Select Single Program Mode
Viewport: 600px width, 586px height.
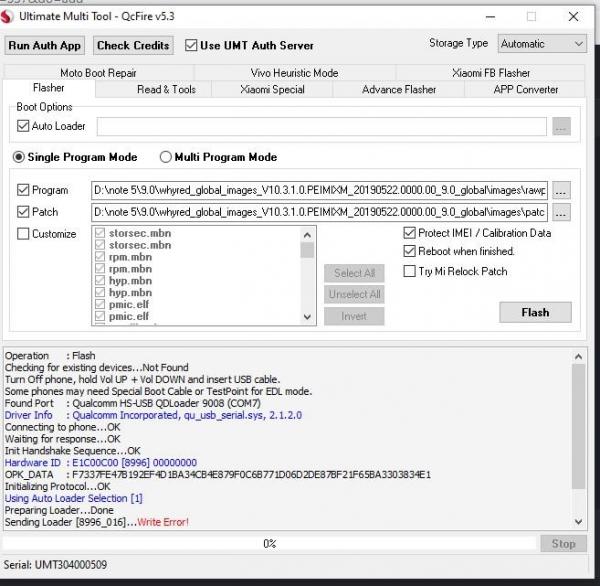18,157
